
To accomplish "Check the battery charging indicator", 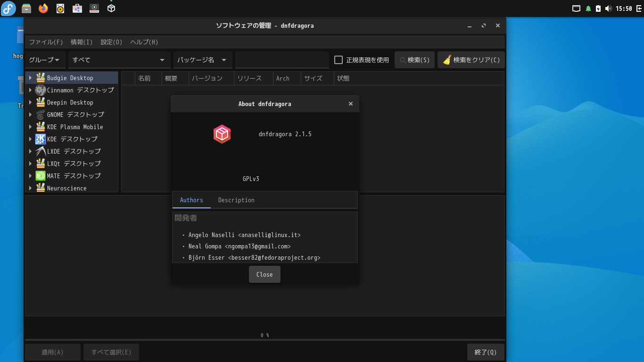I will click(x=598, y=8).
